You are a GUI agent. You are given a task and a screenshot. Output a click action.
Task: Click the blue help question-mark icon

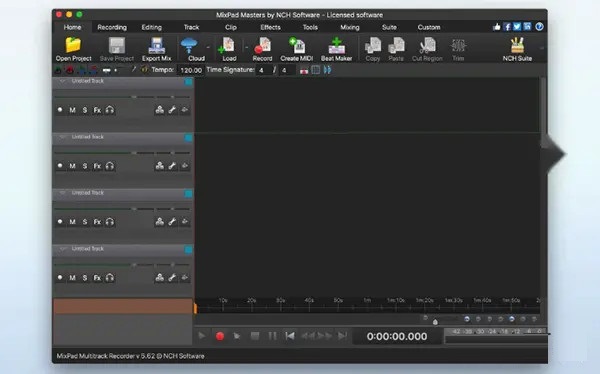click(540, 27)
